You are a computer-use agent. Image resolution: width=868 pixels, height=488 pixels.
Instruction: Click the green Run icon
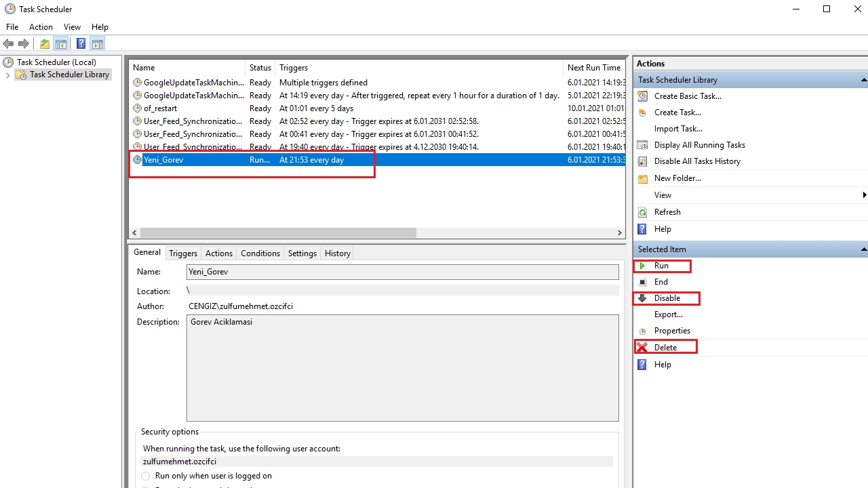pyautogui.click(x=642, y=266)
